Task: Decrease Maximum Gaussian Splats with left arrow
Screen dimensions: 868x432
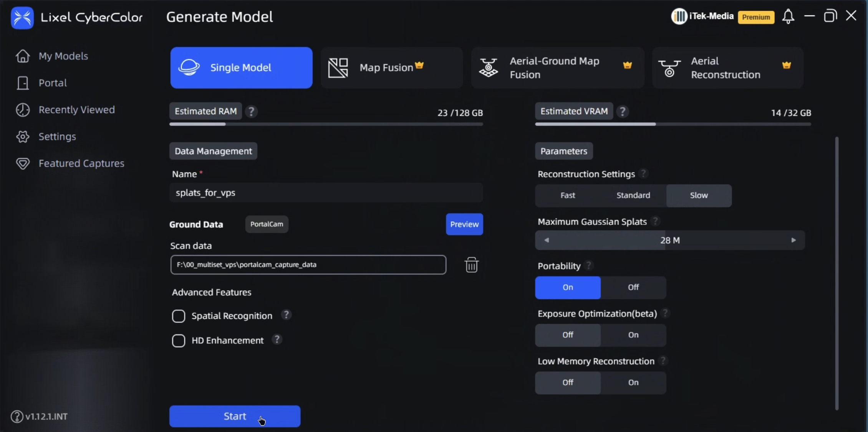Action: coord(547,240)
